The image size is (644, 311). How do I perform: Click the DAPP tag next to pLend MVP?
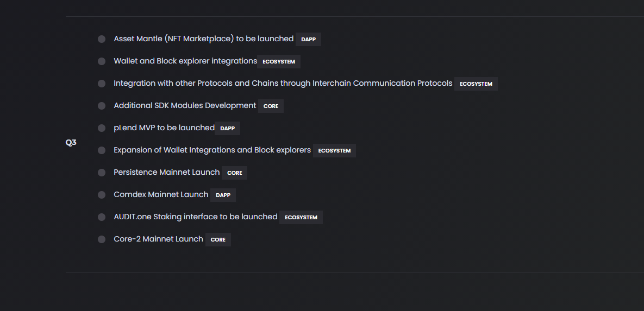pos(227,129)
